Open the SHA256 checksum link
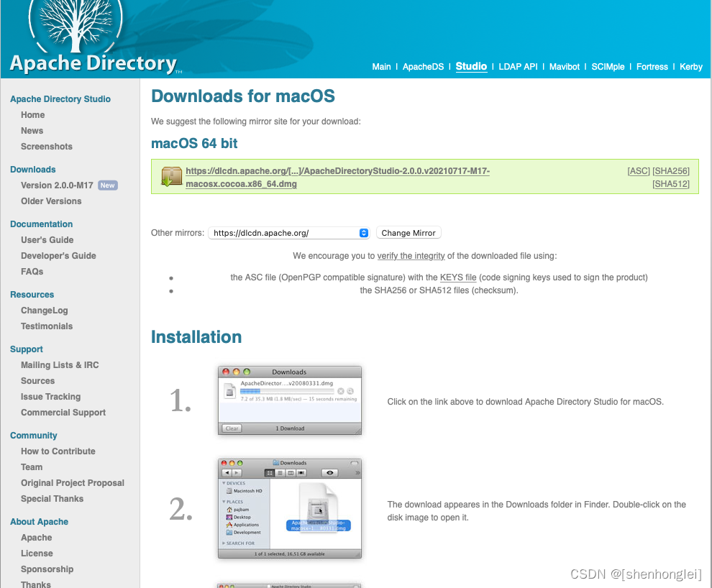Image resolution: width=712 pixels, height=588 pixels. pyautogui.click(x=671, y=171)
